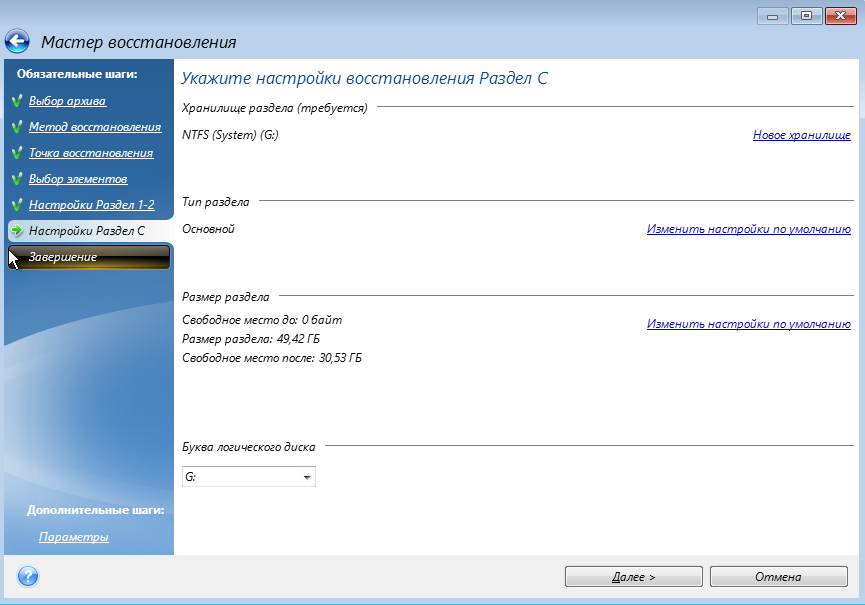Open the drive letter G: dropdown

point(307,478)
